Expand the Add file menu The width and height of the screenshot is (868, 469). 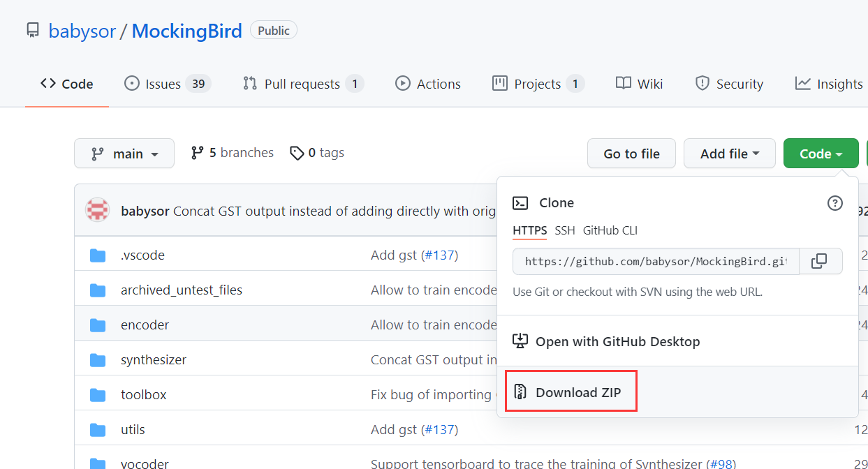[x=729, y=153]
